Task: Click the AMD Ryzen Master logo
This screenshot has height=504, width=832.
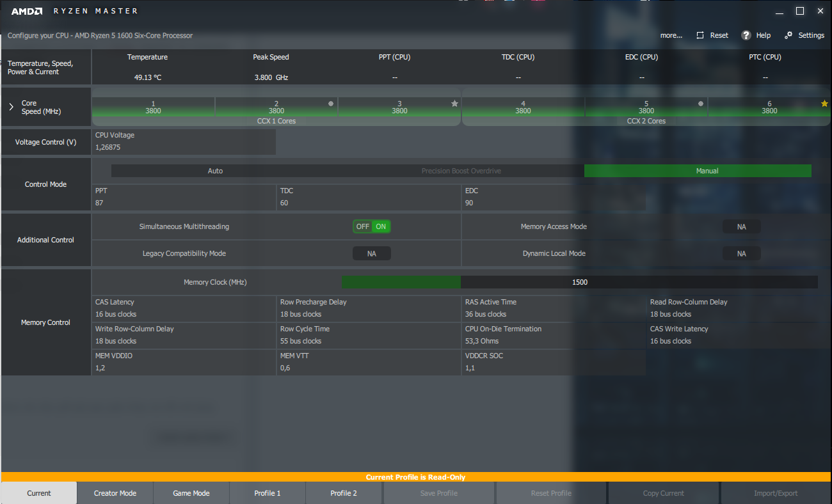Action: tap(74, 11)
